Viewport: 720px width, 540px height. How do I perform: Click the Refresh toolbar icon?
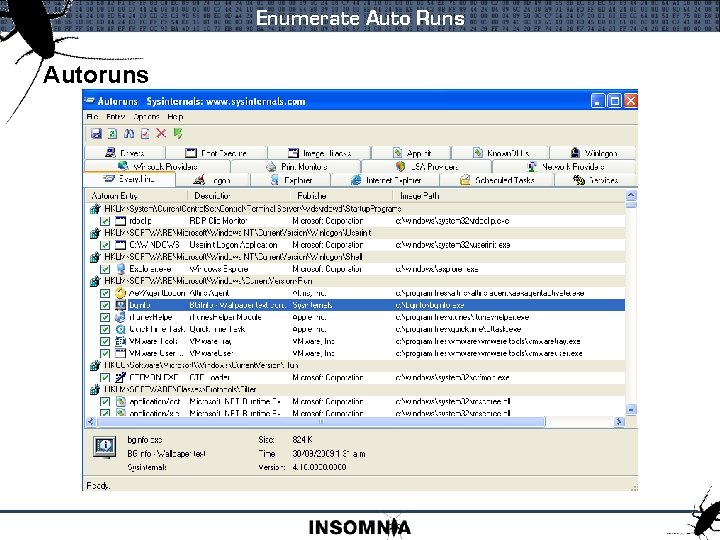(x=112, y=134)
